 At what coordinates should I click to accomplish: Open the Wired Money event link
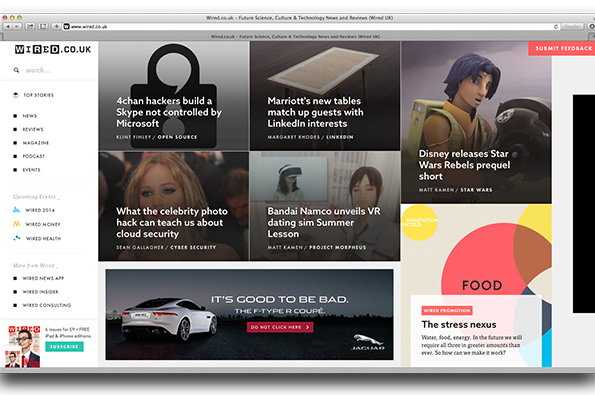43,225
